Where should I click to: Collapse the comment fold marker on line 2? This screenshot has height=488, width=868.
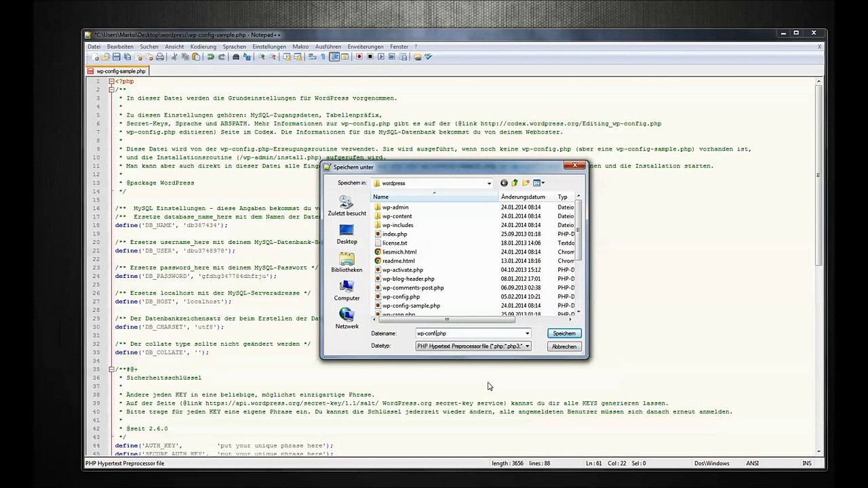pos(111,89)
